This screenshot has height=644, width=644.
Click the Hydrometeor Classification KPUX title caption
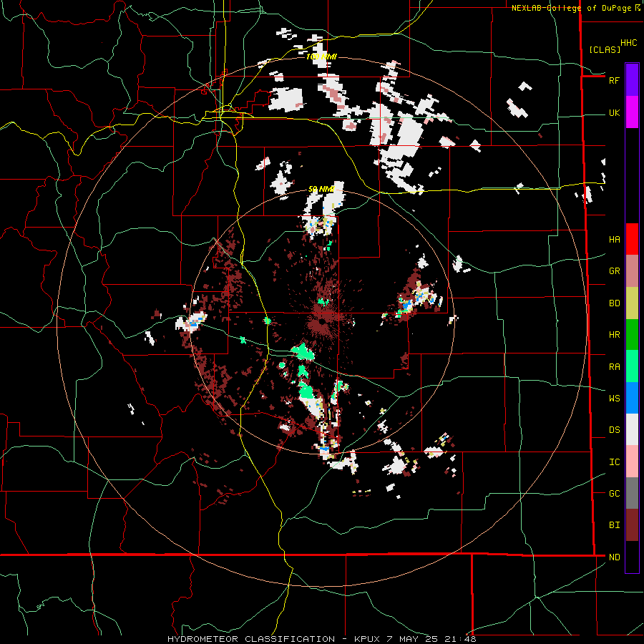point(321,639)
